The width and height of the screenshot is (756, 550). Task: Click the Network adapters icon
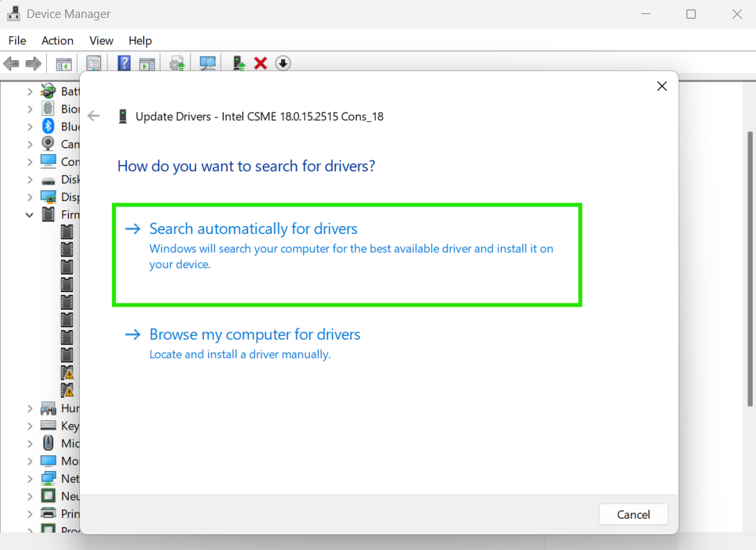click(49, 478)
